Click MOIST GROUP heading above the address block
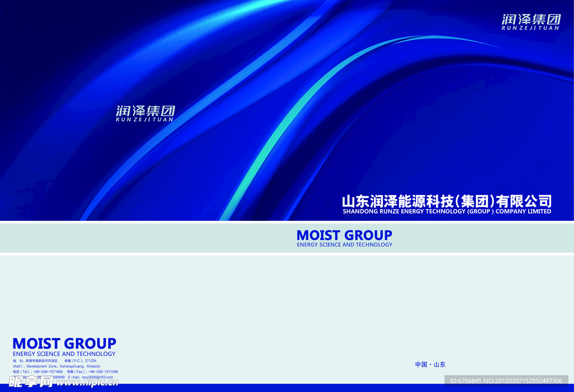The width and height of the screenshot is (574, 392). tap(64, 343)
